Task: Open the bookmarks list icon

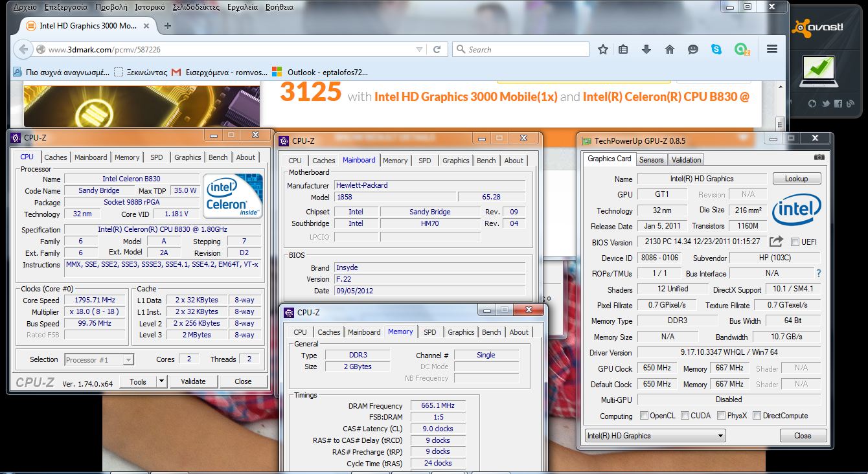Action: click(x=624, y=49)
